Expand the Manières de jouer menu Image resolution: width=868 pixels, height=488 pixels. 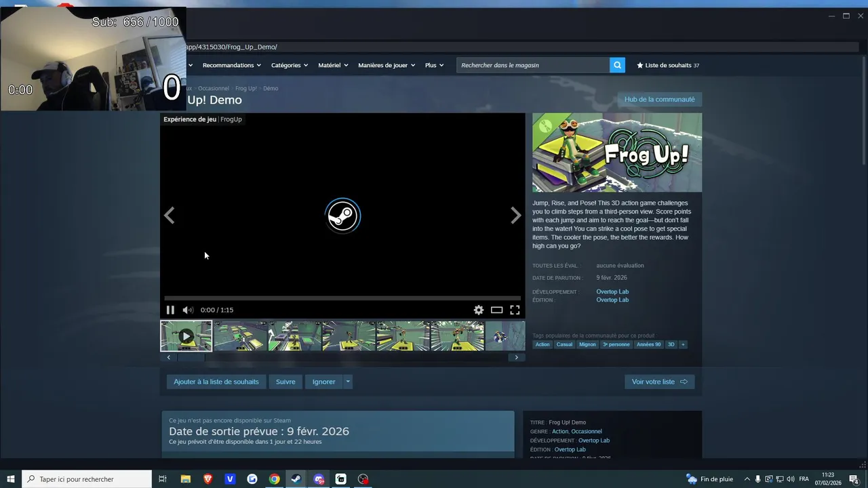pyautogui.click(x=387, y=65)
